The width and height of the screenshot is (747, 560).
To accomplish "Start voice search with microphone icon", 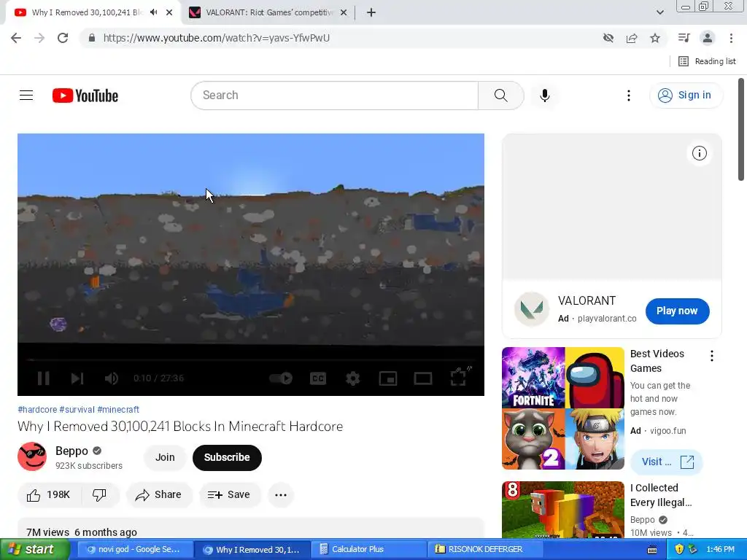I will (544, 96).
